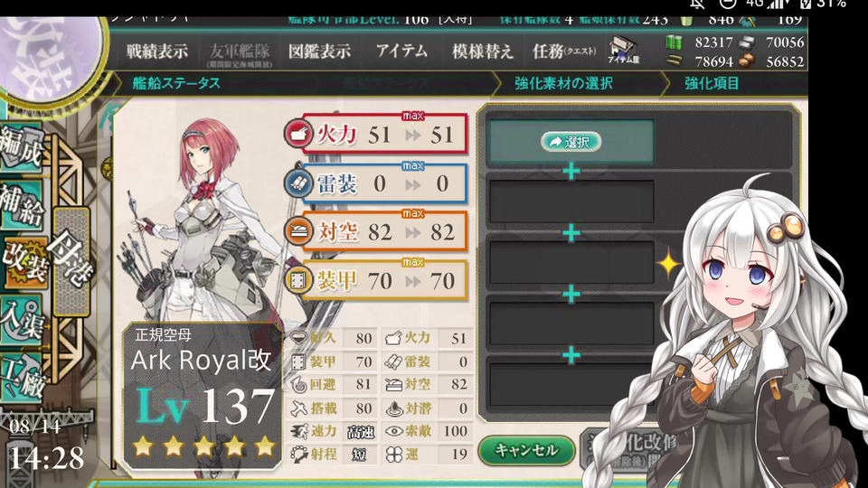Click the firepower (火力) cannon icon
The image size is (868, 488).
click(x=299, y=134)
